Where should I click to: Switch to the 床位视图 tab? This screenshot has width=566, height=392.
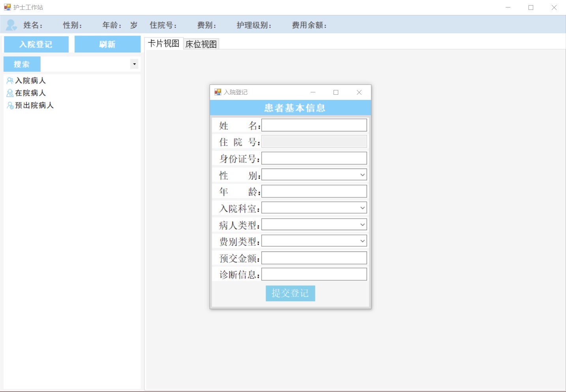(x=201, y=44)
